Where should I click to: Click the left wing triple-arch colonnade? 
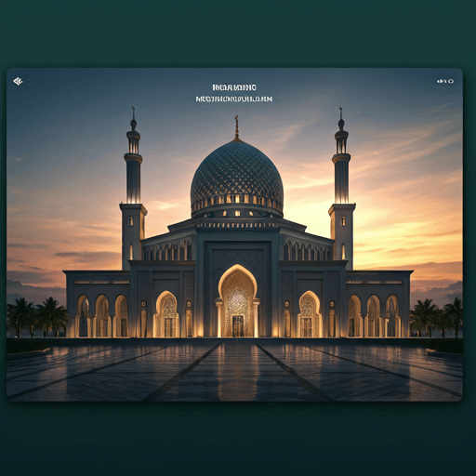(x=102, y=315)
